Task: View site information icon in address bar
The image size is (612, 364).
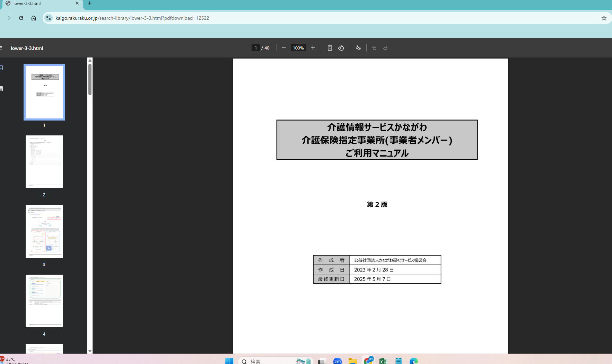Action: (49, 18)
